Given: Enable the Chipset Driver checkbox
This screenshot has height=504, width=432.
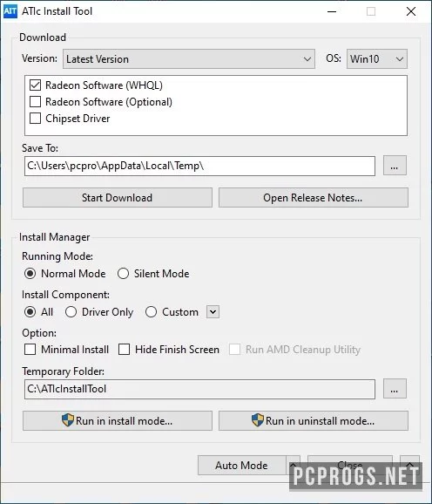Looking at the screenshot, I should click(x=35, y=119).
